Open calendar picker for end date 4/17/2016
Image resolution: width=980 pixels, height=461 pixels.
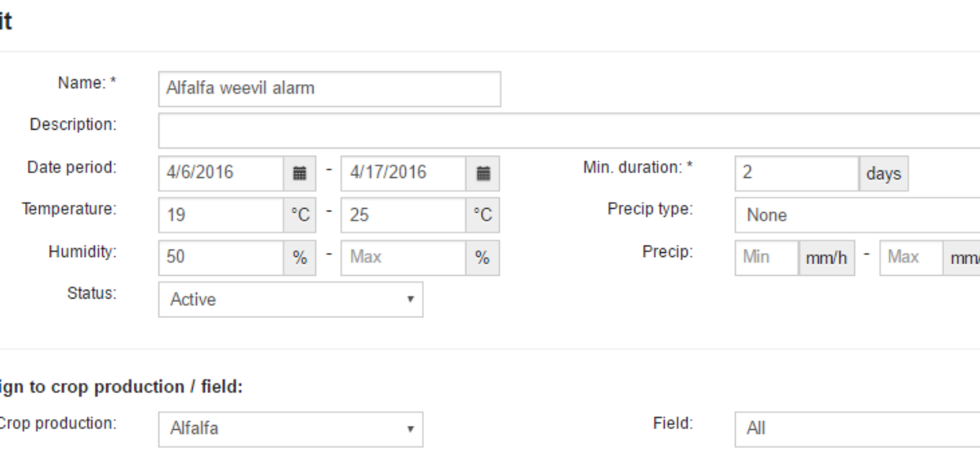[x=483, y=173]
